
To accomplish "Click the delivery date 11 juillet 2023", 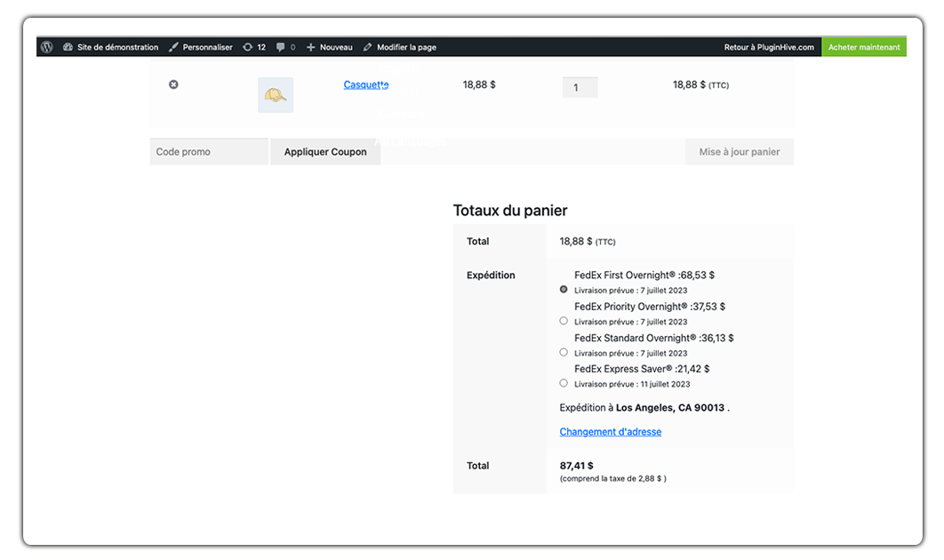I will (x=665, y=384).
